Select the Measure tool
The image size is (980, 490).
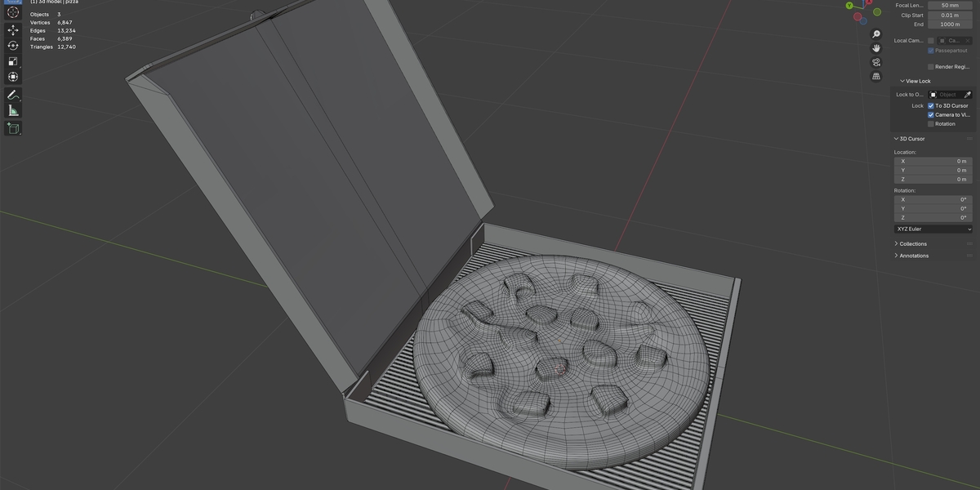coord(13,110)
